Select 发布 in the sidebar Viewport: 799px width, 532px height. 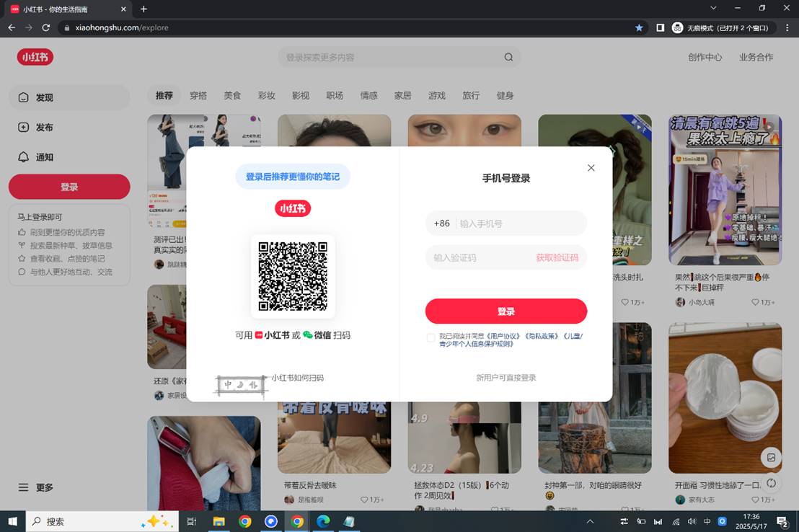point(69,128)
